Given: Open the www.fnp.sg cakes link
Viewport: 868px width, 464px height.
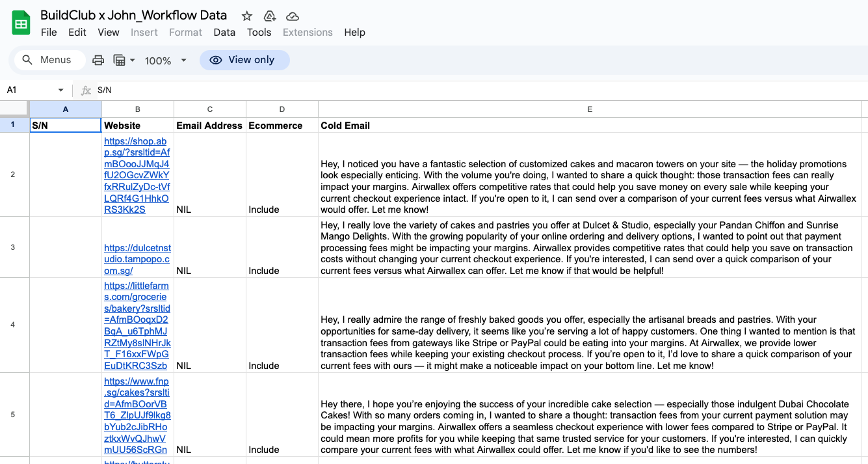Looking at the screenshot, I should tap(137, 416).
